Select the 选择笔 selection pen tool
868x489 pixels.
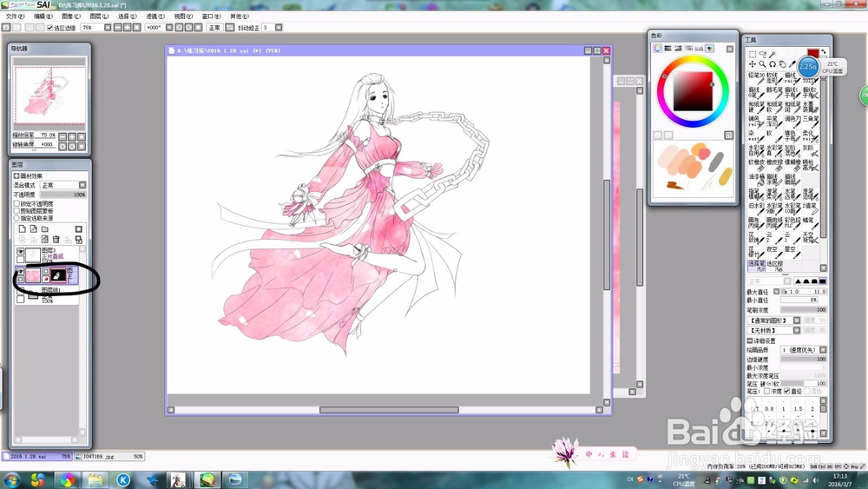point(757,266)
